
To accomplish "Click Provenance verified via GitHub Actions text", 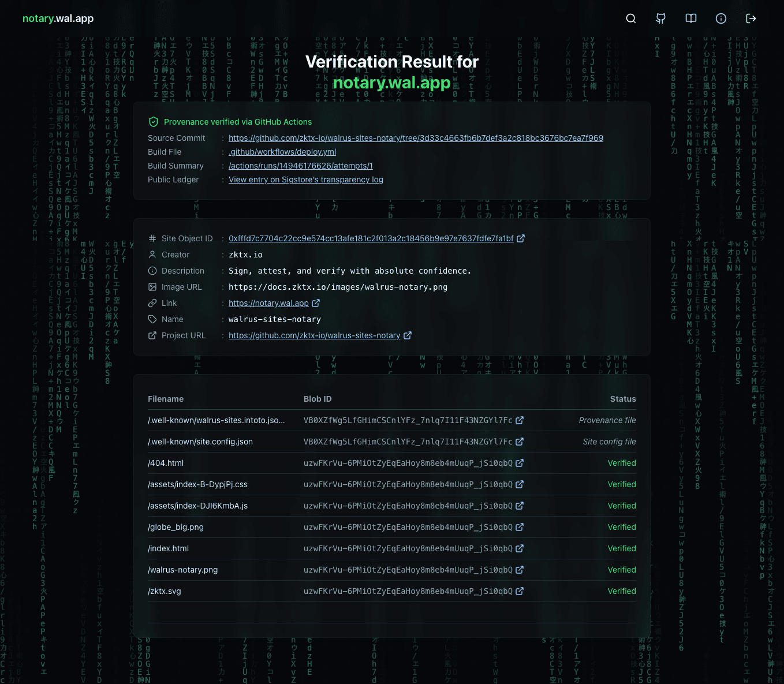I will [238, 122].
